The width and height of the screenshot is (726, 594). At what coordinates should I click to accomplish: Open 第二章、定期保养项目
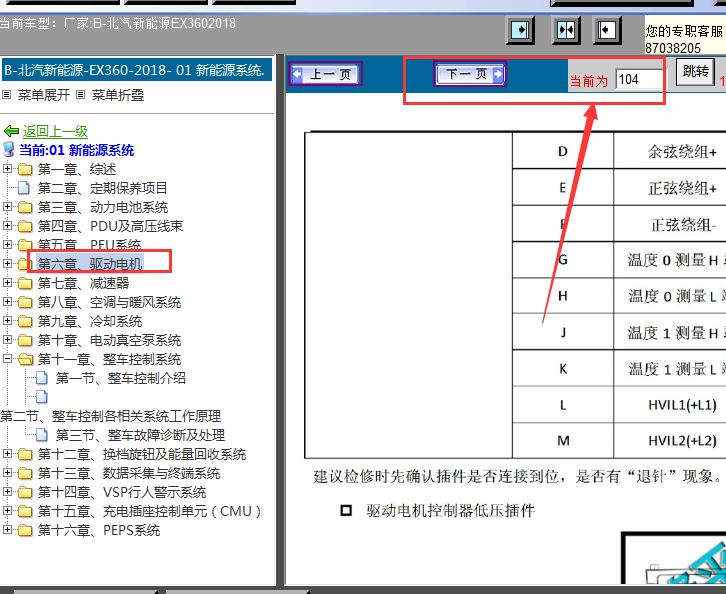102,188
